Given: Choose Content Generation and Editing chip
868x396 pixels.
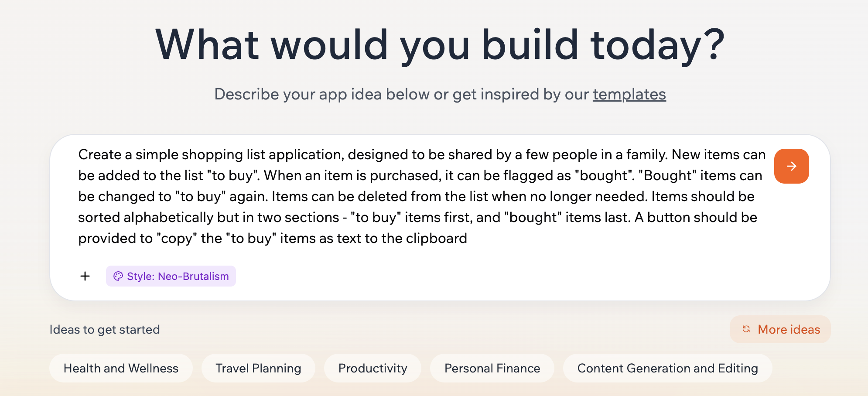Looking at the screenshot, I should pos(667,368).
